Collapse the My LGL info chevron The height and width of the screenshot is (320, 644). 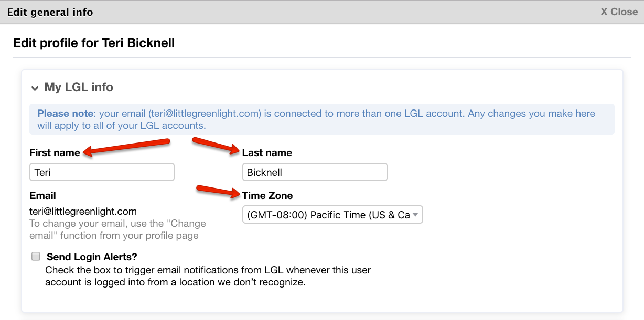(35, 87)
